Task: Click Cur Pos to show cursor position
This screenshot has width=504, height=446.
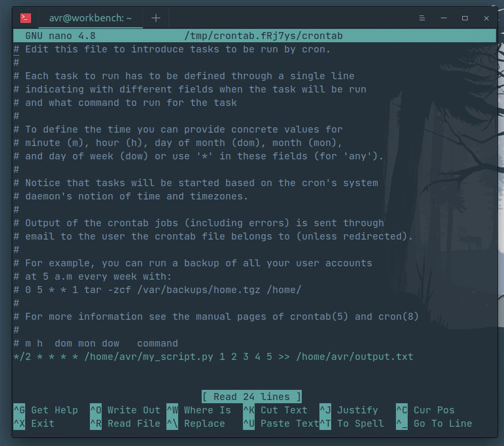Action: pyautogui.click(x=433, y=410)
